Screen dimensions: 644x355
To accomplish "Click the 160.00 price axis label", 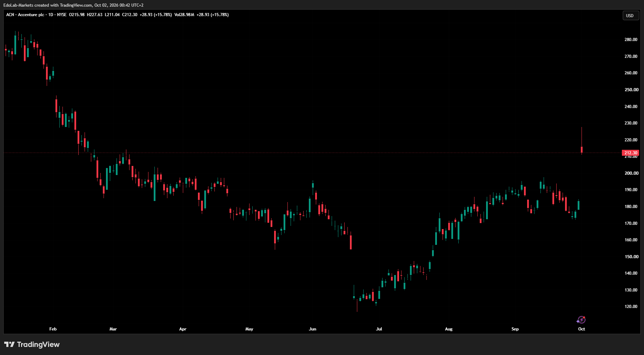I will click(x=631, y=240).
